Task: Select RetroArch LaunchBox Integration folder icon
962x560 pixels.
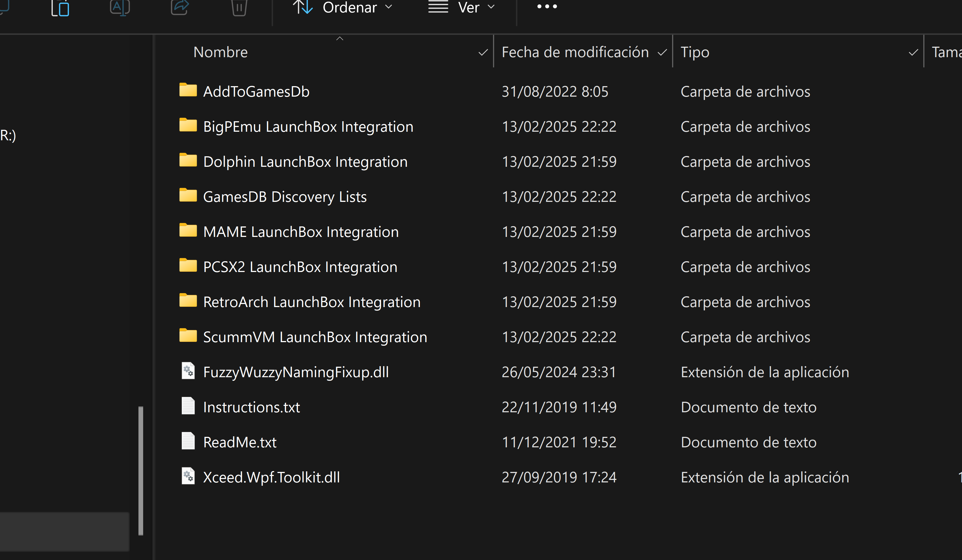Action: click(x=188, y=301)
